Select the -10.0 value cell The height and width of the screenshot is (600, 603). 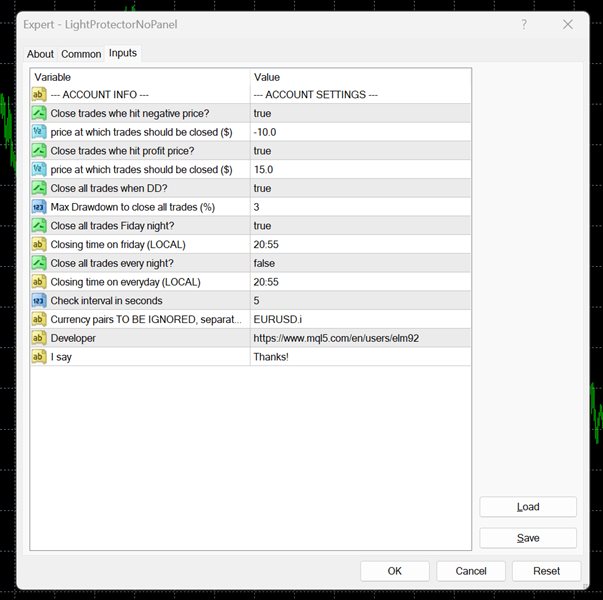[x=360, y=132]
